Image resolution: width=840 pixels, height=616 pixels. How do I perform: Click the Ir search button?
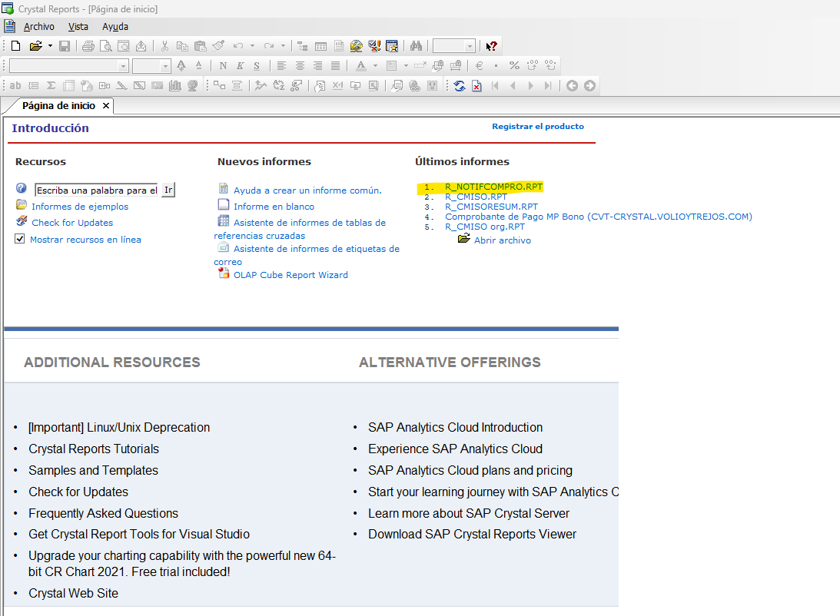169,190
